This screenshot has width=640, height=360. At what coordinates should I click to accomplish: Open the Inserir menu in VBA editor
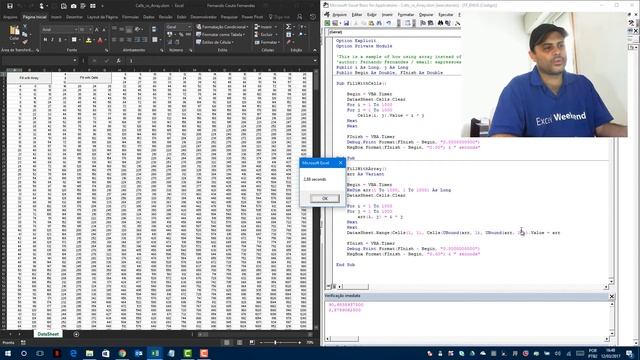[x=387, y=15]
